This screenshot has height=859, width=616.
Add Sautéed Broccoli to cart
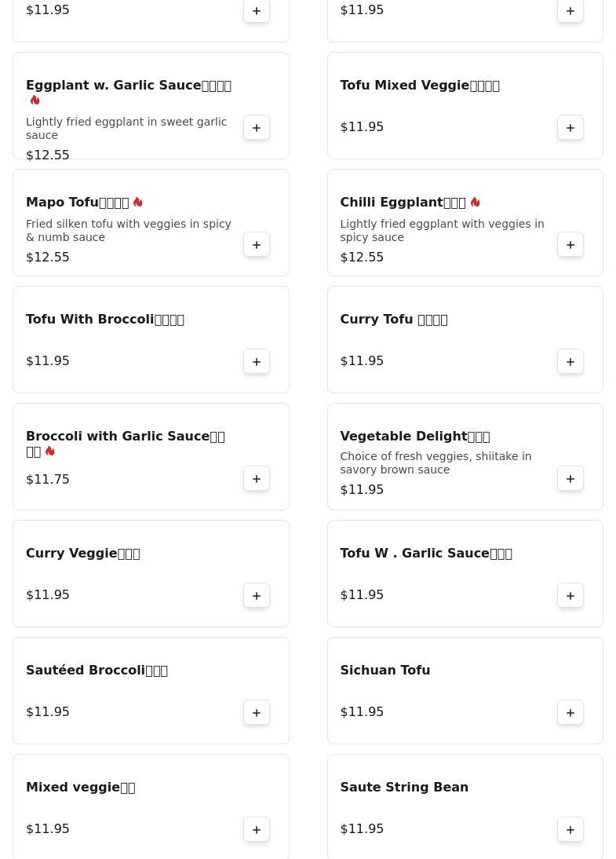[257, 712]
